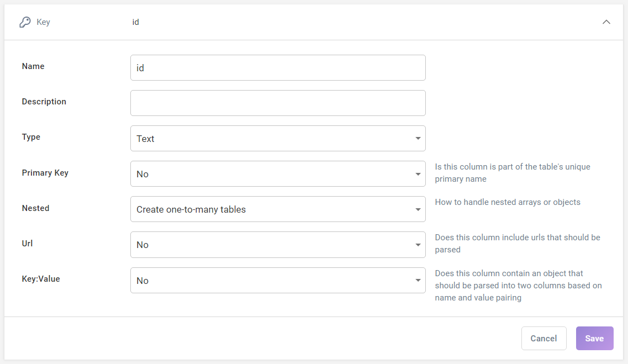Open the Primary Key dropdown
The width and height of the screenshot is (628, 364).
tap(278, 173)
